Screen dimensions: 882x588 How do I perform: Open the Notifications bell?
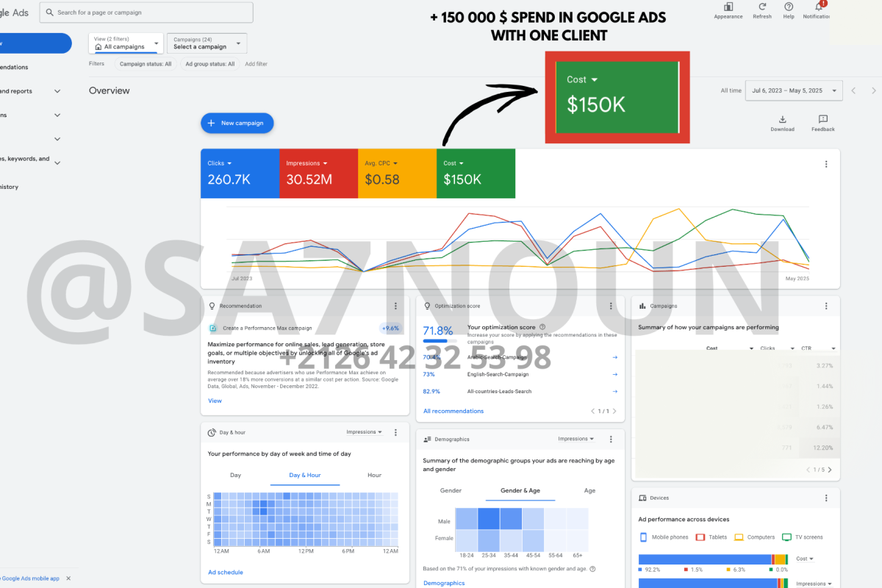pyautogui.click(x=818, y=7)
